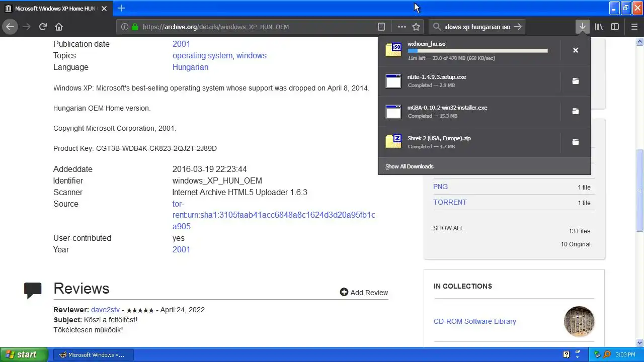The image size is (644, 362).
Task: Reload the current page
Action: (43, 27)
